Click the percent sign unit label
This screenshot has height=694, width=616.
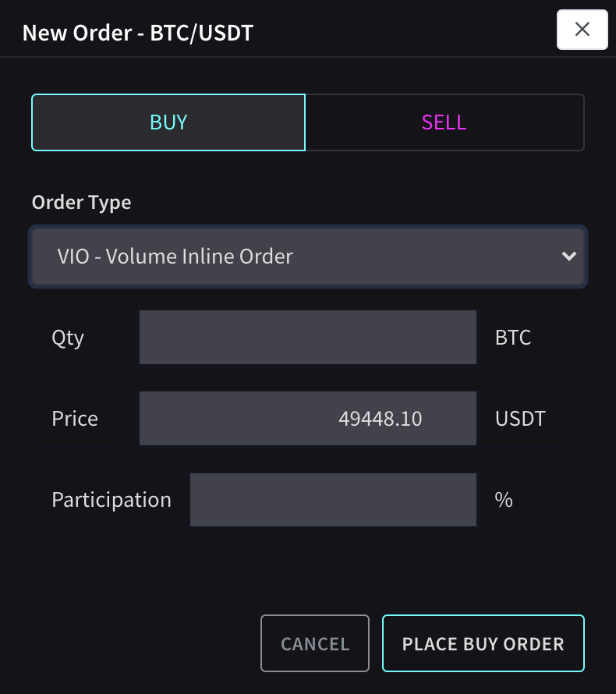pos(504,500)
